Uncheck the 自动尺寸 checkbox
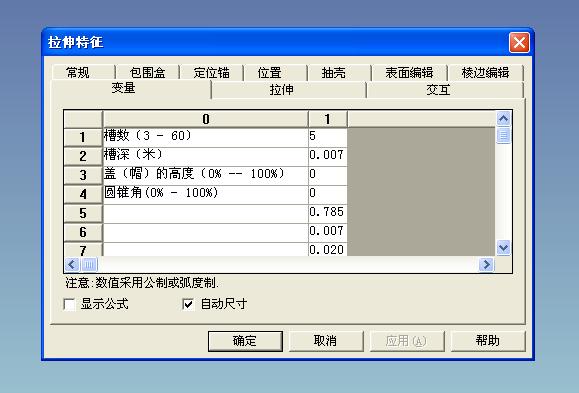Image resolution: width=579 pixels, height=393 pixels. pyautogui.click(x=188, y=304)
